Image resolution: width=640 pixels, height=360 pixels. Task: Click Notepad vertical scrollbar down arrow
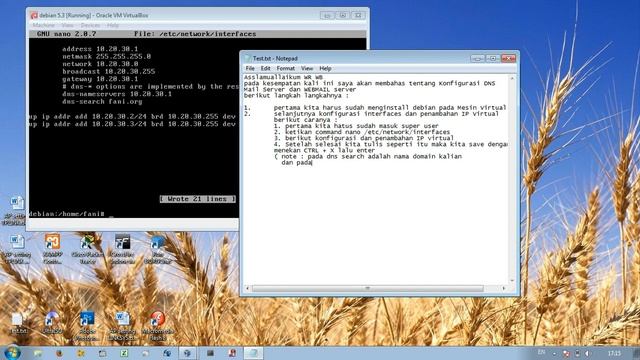tap(512, 281)
